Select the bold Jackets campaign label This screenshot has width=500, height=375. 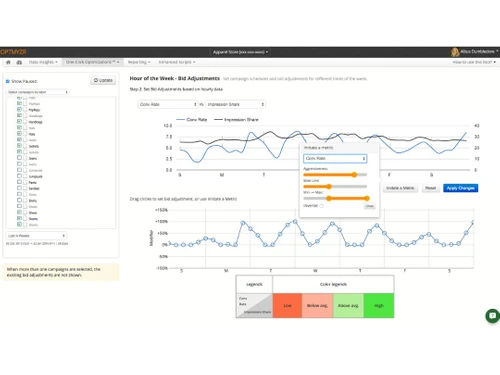[34, 146]
